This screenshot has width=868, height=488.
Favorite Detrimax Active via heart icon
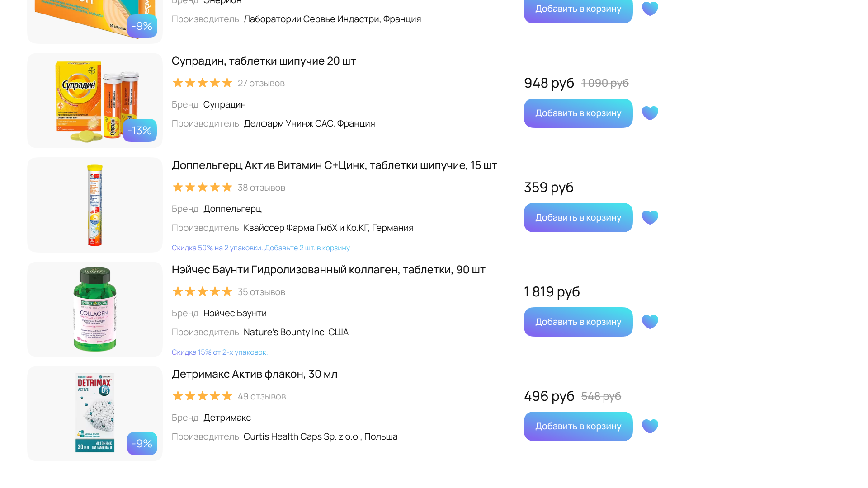pos(650,426)
